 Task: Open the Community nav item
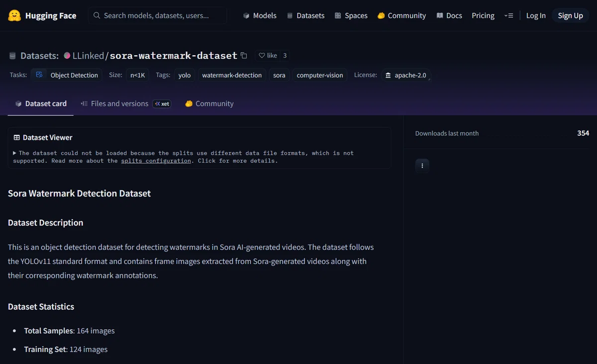[401, 15]
